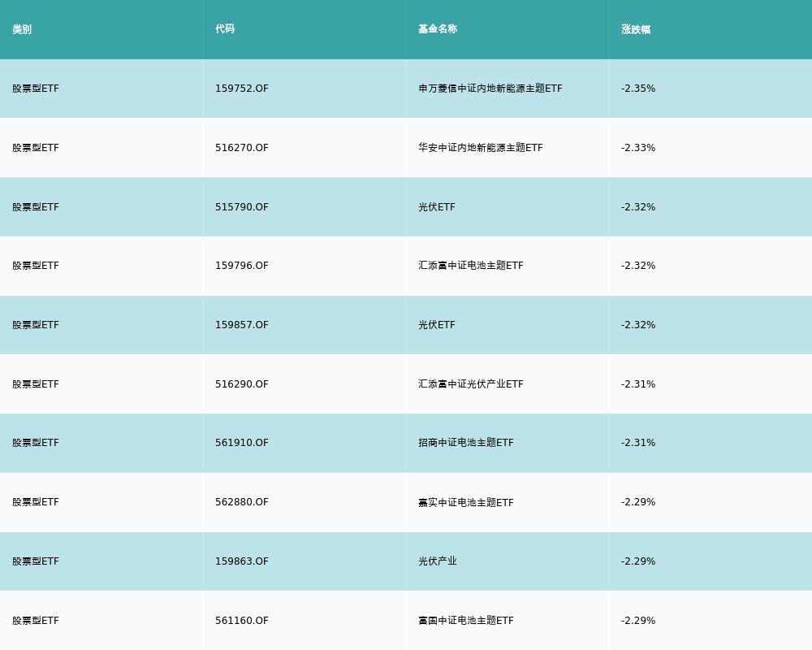Screen dimensions: 812x650
Task: Sort by the 涨跌幅 column header
Action: 636,29
